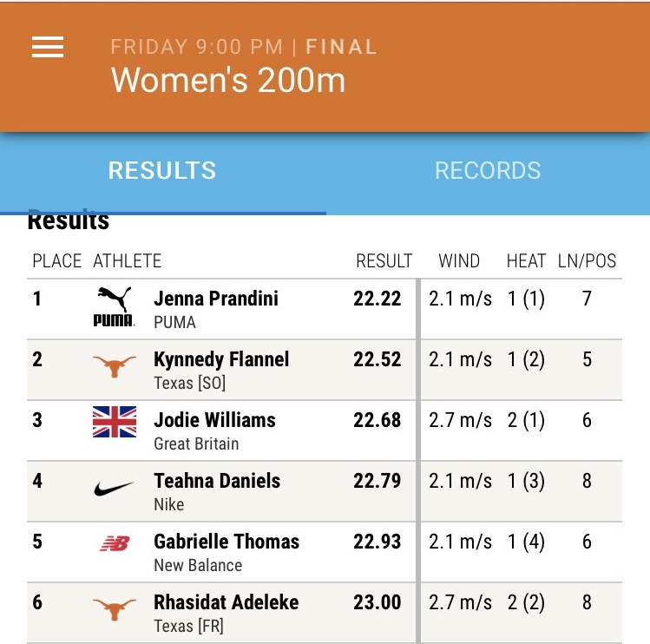
Task: Click the Nike swoosh logo
Action: [114, 489]
